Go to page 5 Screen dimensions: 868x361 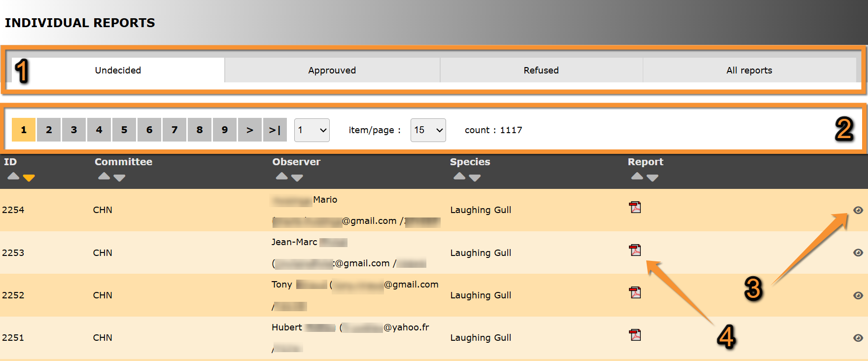pos(124,130)
